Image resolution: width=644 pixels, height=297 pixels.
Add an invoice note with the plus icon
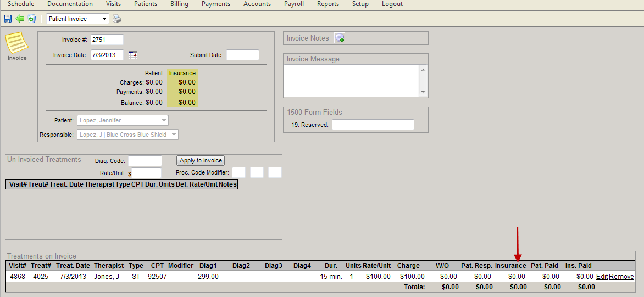point(339,38)
